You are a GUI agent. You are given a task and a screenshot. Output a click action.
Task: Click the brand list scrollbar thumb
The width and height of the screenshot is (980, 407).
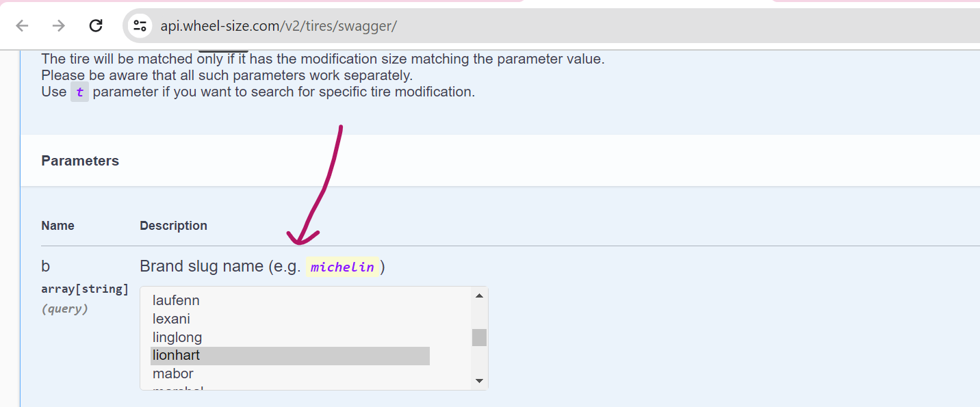(479, 337)
